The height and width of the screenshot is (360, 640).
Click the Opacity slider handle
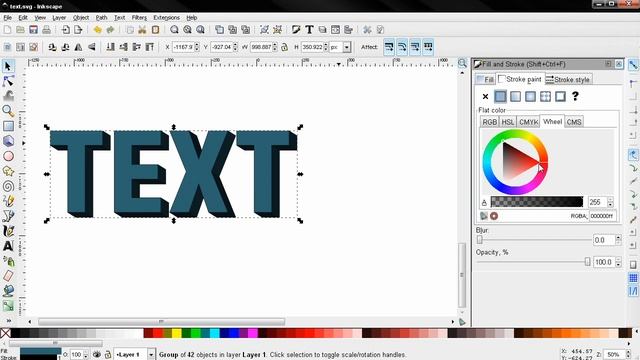click(587, 262)
